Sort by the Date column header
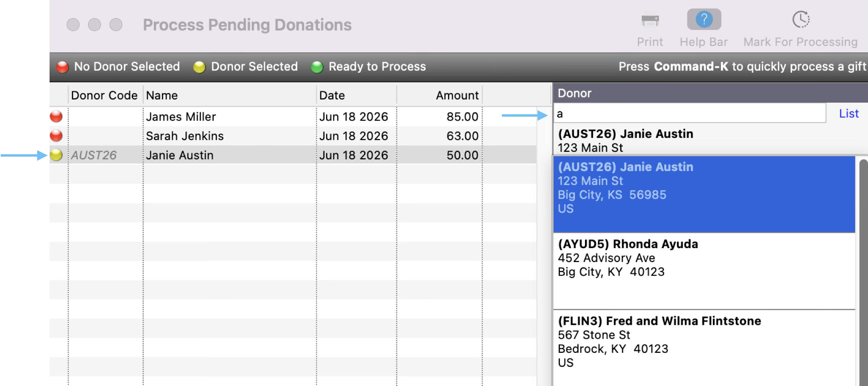The width and height of the screenshot is (868, 386). pos(356,95)
